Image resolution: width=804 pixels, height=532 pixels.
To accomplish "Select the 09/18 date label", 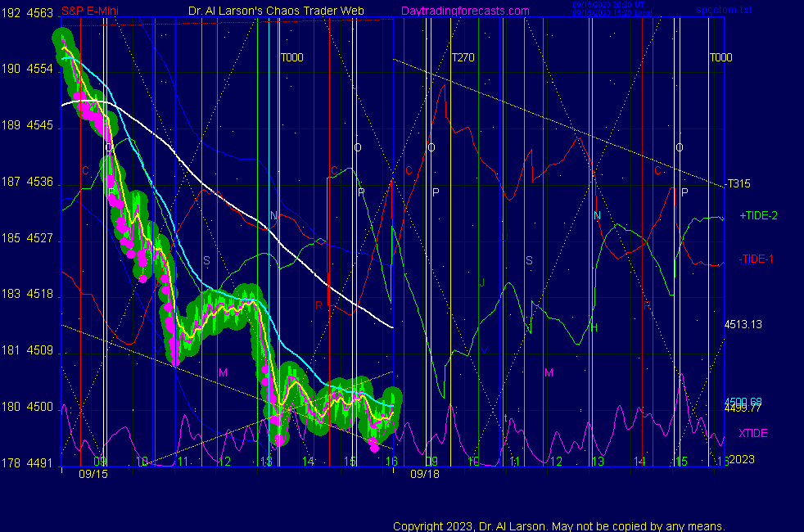I will [x=425, y=473].
